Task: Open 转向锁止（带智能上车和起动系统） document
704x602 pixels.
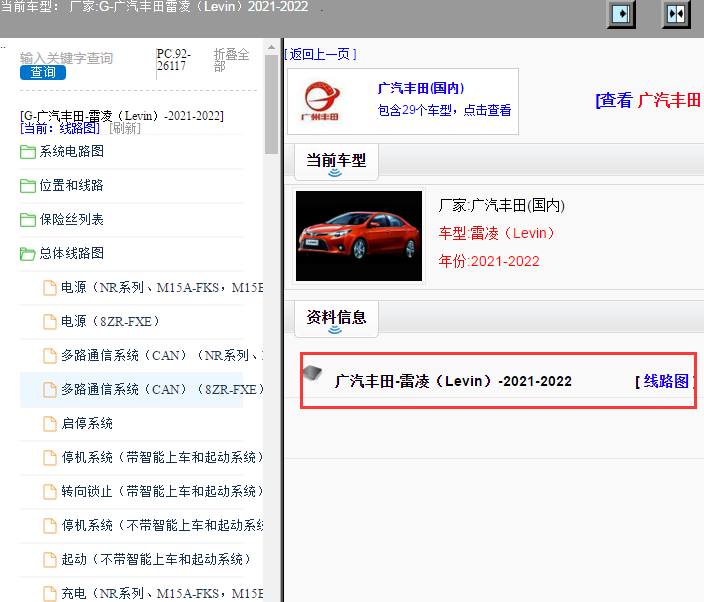Action: (162, 491)
